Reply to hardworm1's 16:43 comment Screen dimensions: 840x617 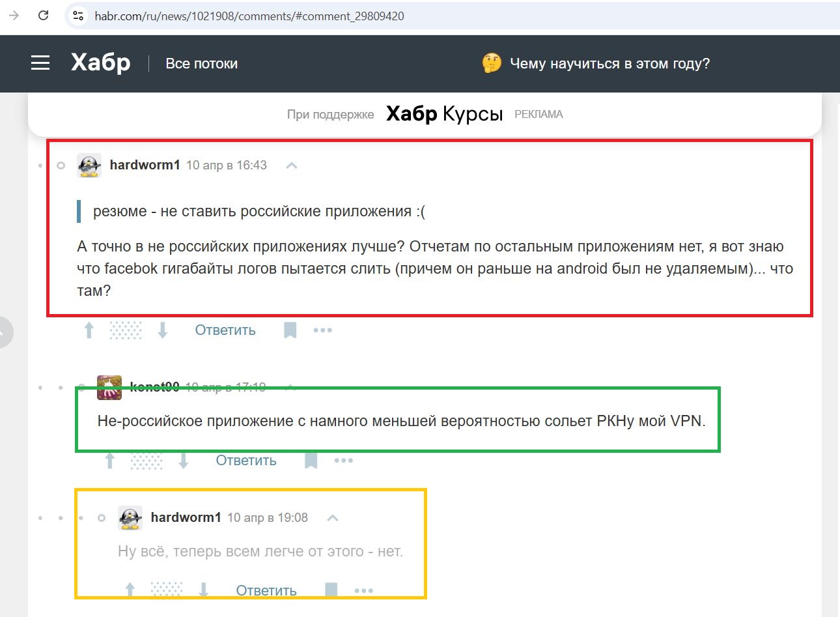(x=225, y=330)
